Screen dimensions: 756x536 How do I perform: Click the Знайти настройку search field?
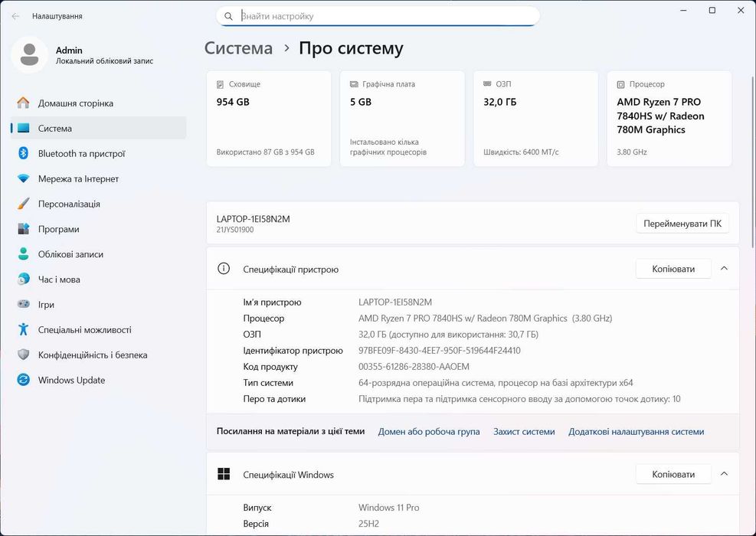pyautogui.click(x=378, y=16)
